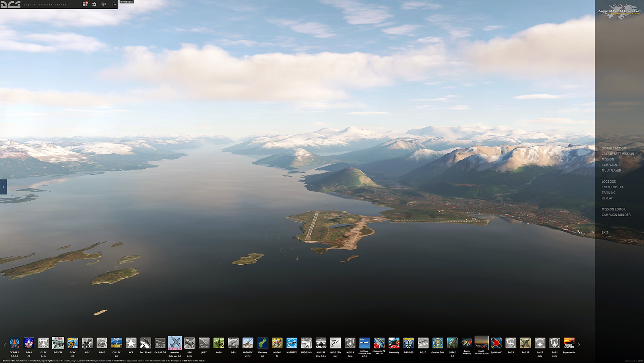Viewport: 644px width, 363px height.
Task: Select the F-14B module icon
Action: (29, 343)
